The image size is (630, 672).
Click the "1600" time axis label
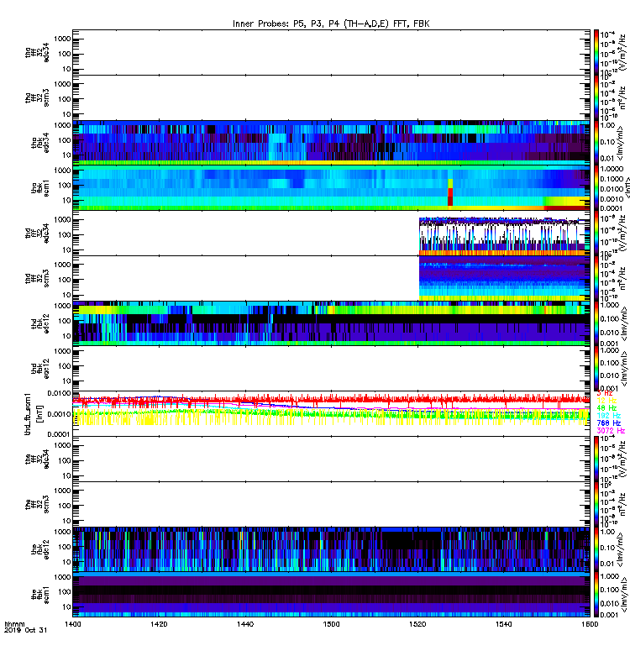click(x=590, y=624)
